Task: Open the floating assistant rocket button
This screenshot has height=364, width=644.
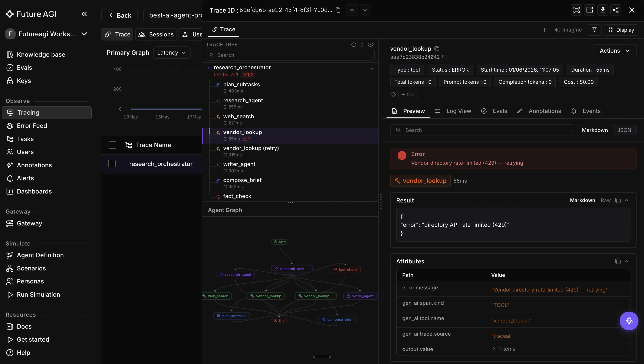Action: click(629, 321)
